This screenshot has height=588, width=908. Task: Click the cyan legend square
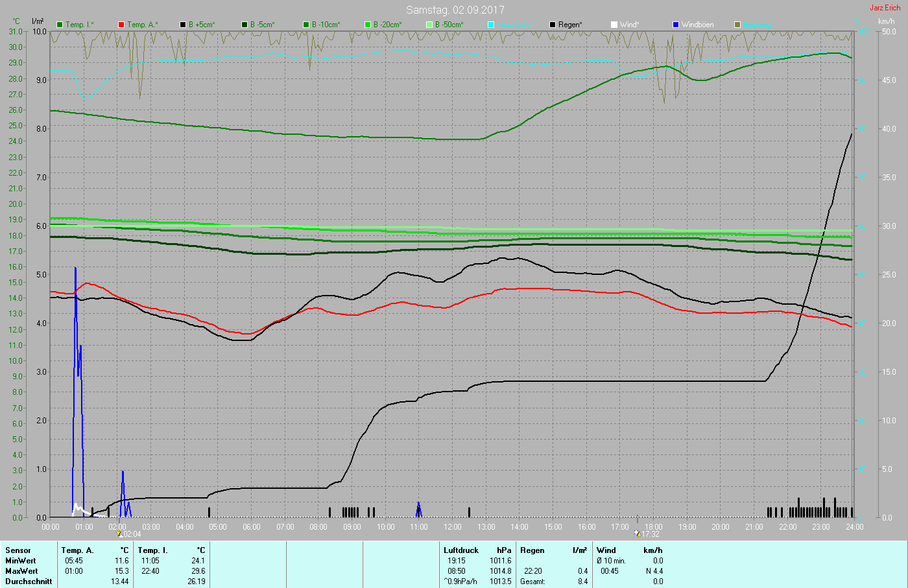pos(491,25)
